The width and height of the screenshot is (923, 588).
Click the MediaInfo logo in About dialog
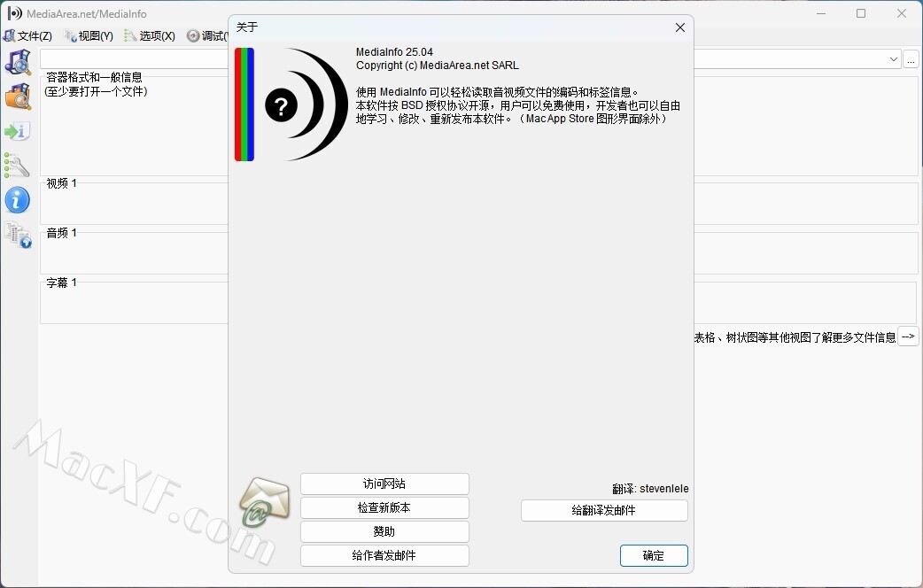tap(291, 104)
